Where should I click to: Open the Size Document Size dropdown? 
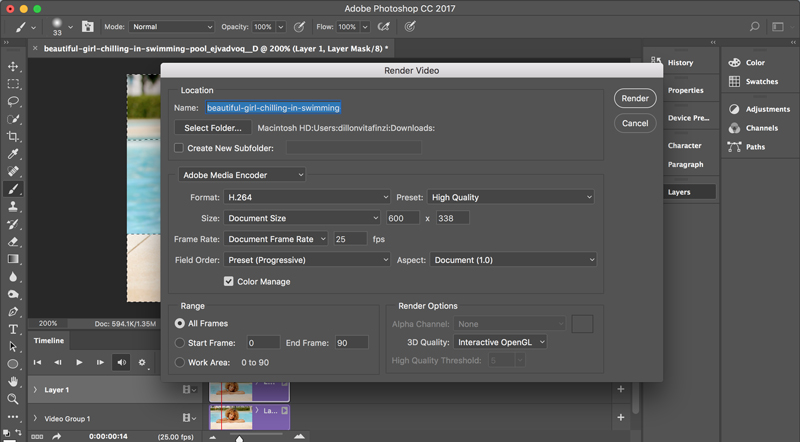point(302,218)
